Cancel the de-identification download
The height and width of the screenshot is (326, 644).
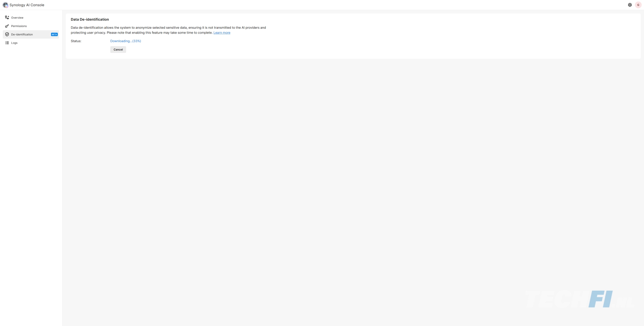[x=118, y=50]
